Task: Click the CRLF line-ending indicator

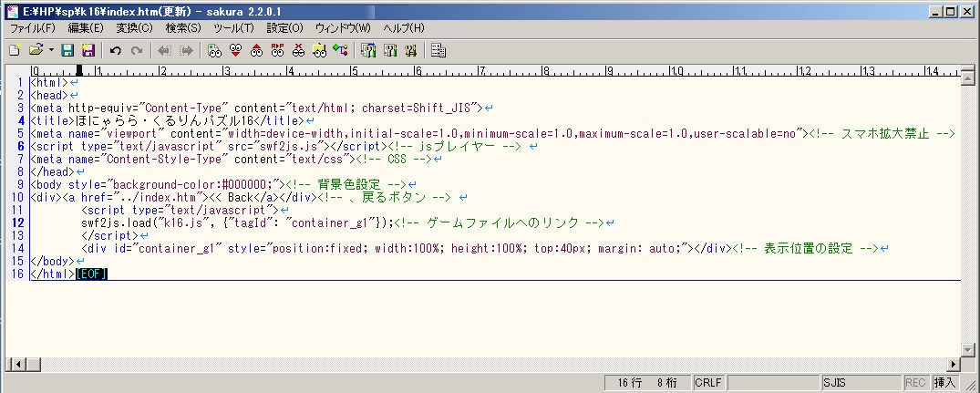Action: (x=708, y=382)
